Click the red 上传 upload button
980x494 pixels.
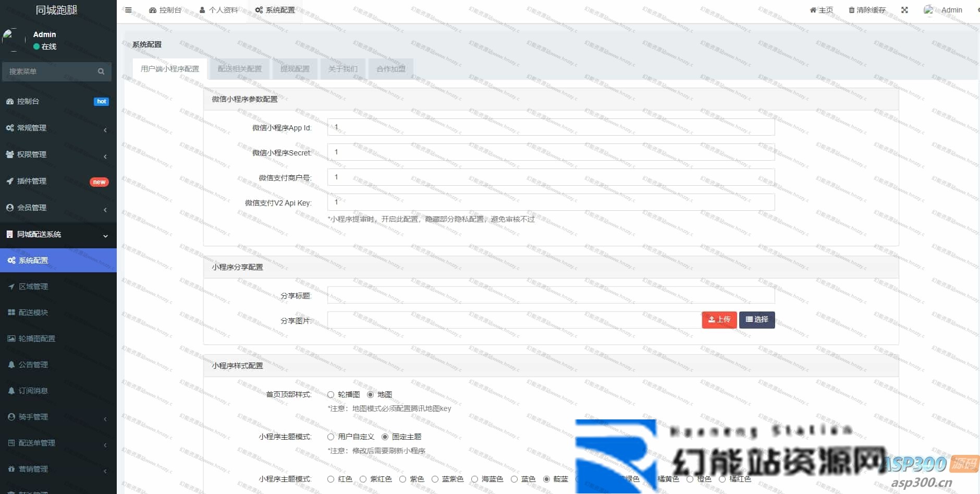point(719,320)
